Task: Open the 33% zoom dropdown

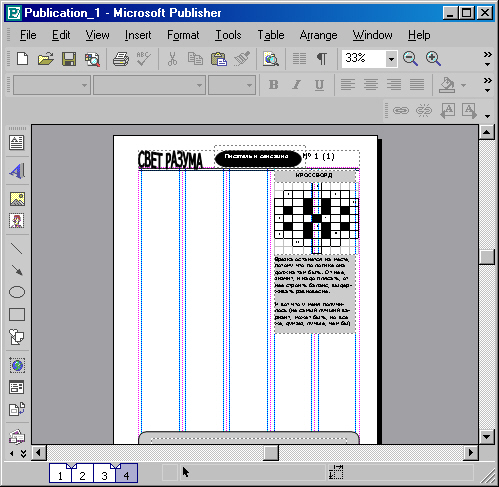Action: [x=391, y=59]
